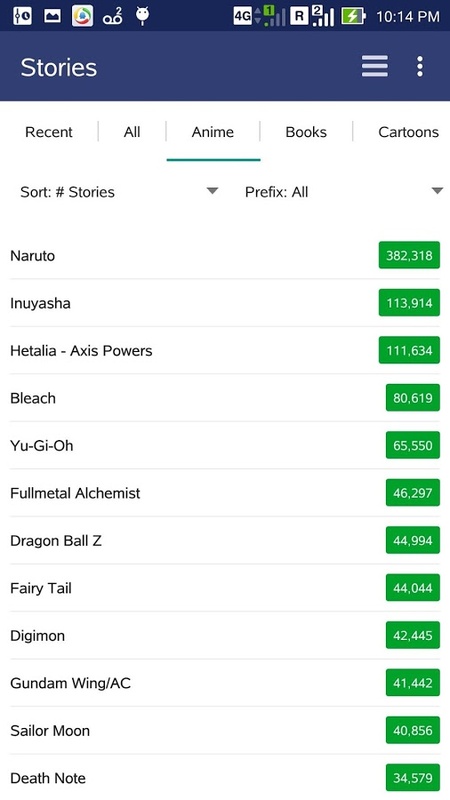Tap the 80,619 count badge for Bleach
Image resolution: width=450 pixels, height=800 pixels.
coord(413,398)
